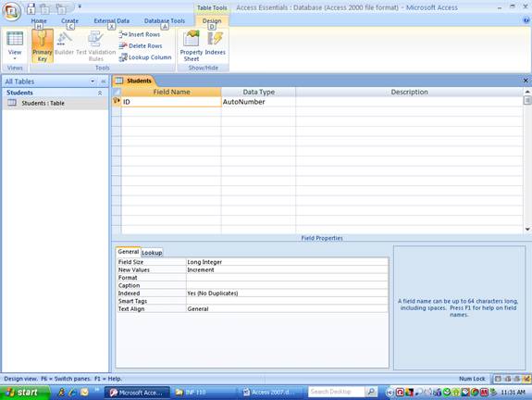Collapse navigation pane with double chevron

103,81
